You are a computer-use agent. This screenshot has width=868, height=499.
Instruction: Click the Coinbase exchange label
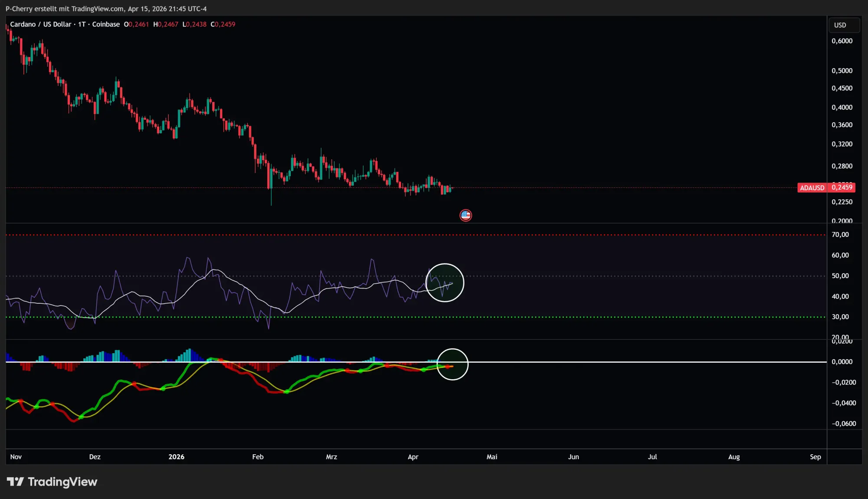pyautogui.click(x=105, y=24)
